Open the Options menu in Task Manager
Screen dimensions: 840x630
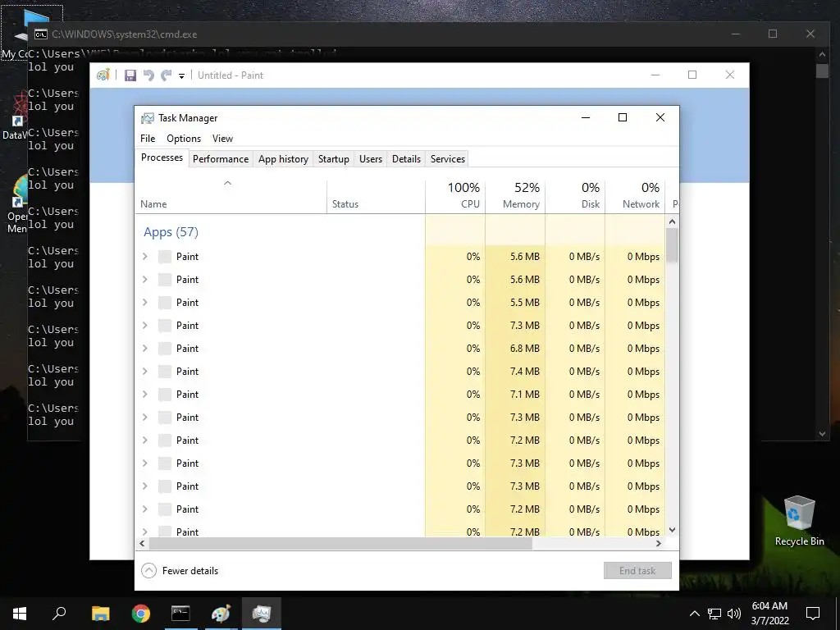(x=184, y=138)
